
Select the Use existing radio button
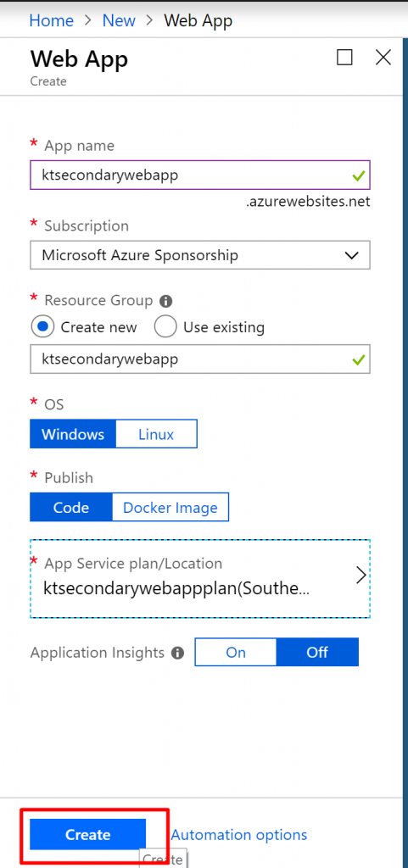165,327
